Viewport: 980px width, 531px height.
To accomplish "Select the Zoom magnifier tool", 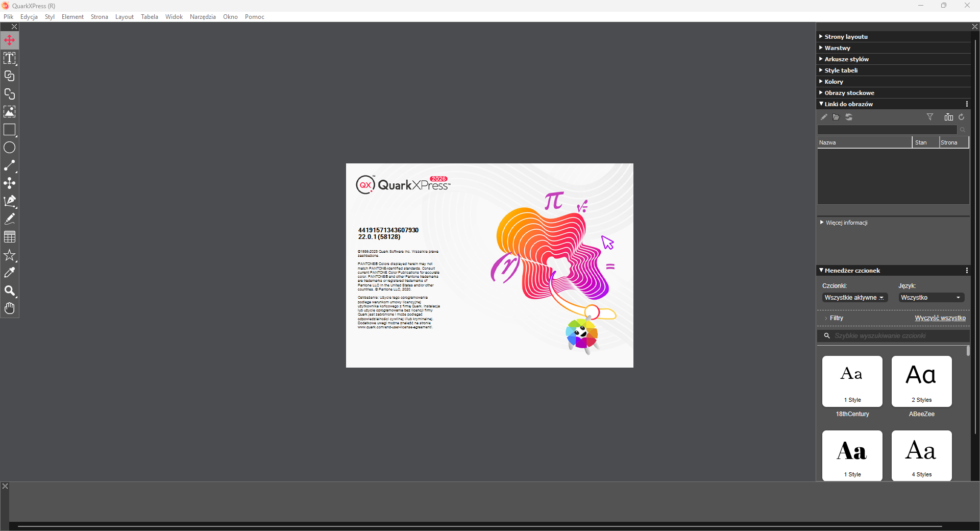I will 10,291.
